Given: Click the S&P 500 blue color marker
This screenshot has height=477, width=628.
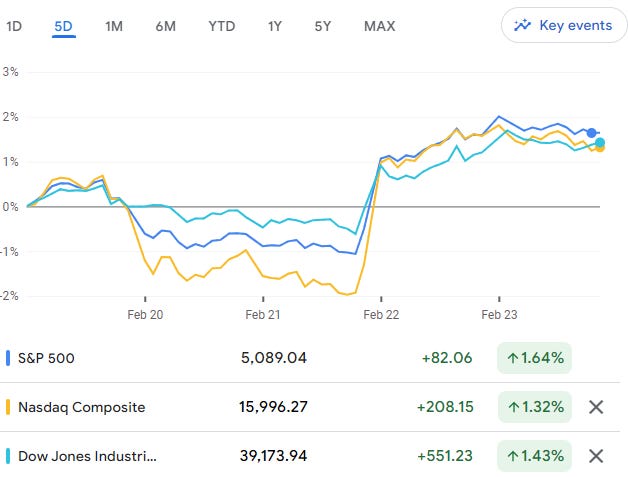Looking at the screenshot, I should pyautogui.click(x=8, y=358).
